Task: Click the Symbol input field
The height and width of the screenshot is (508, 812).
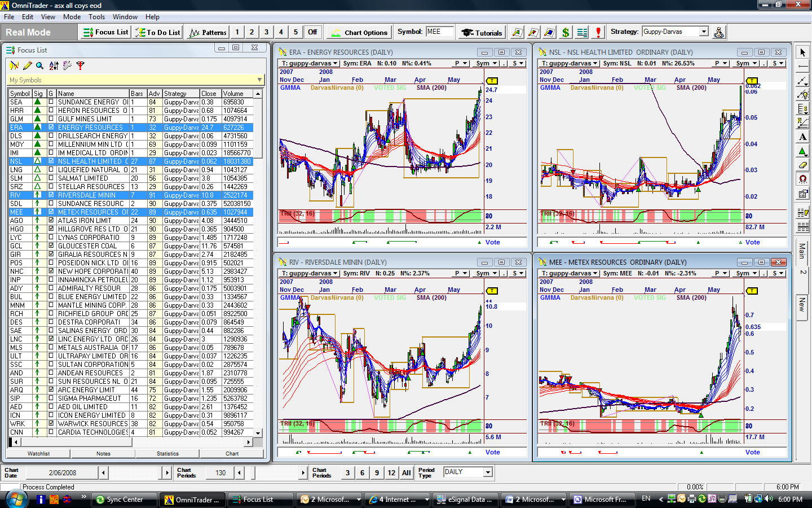Action: point(439,32)
